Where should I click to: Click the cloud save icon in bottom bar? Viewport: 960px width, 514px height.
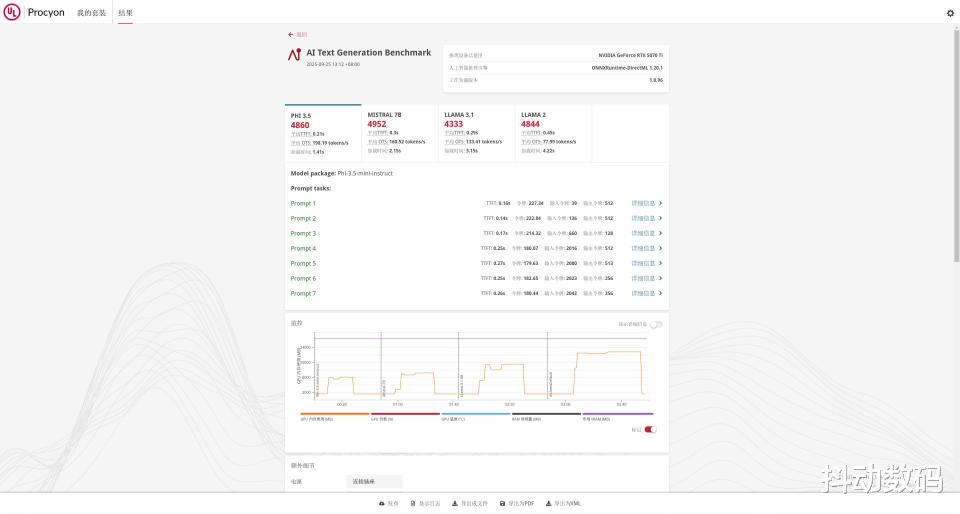[x=381, y=504]
